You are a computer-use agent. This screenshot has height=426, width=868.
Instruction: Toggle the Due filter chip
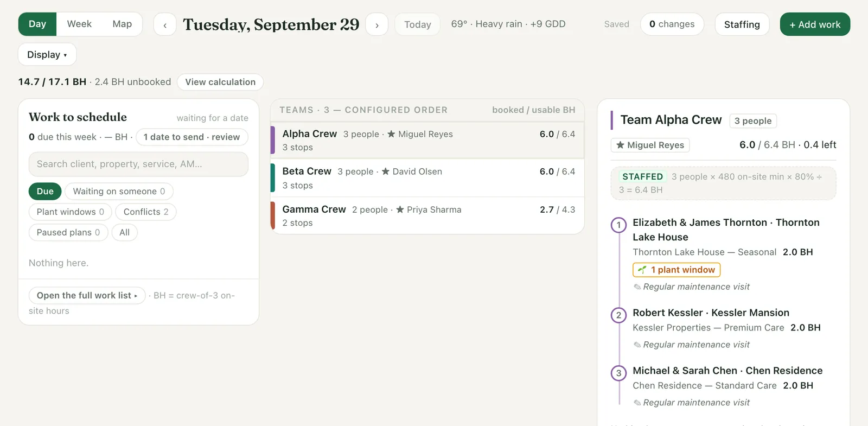point(45,191)
